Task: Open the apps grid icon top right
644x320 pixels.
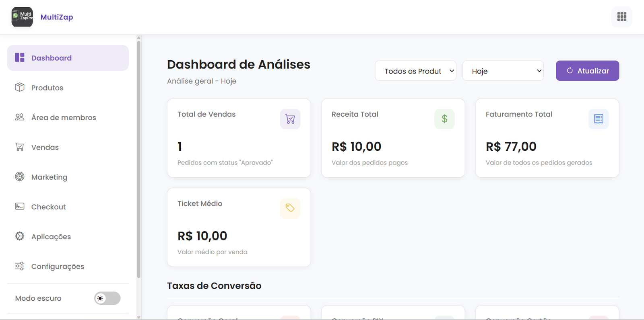Action: (621, 17)
